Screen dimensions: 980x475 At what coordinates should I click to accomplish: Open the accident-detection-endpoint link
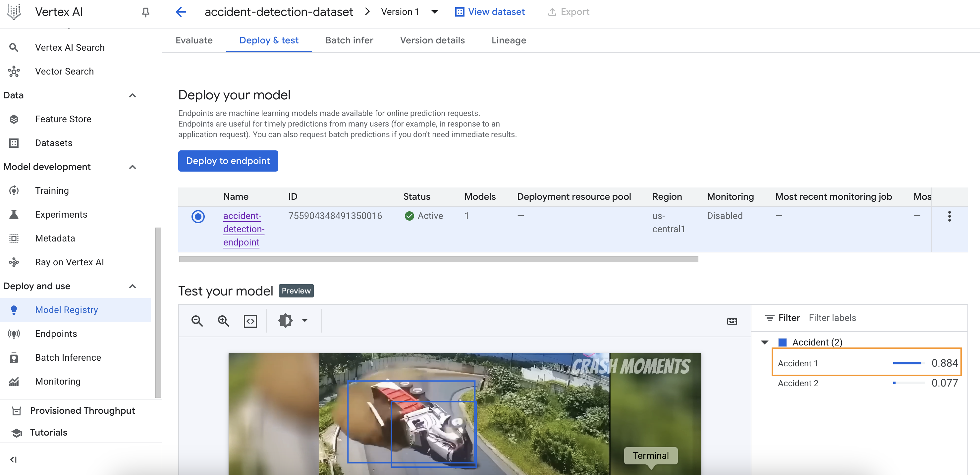(244, 229)
